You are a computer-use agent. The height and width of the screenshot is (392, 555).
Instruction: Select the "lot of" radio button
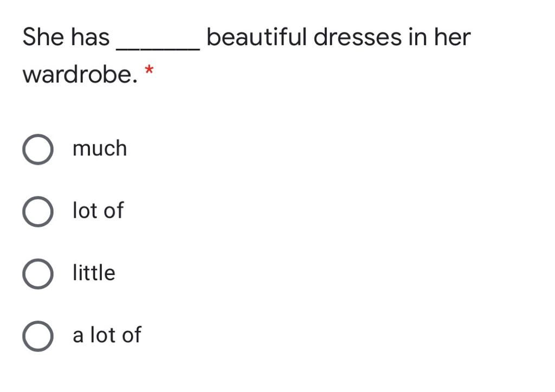pos(38,211)
